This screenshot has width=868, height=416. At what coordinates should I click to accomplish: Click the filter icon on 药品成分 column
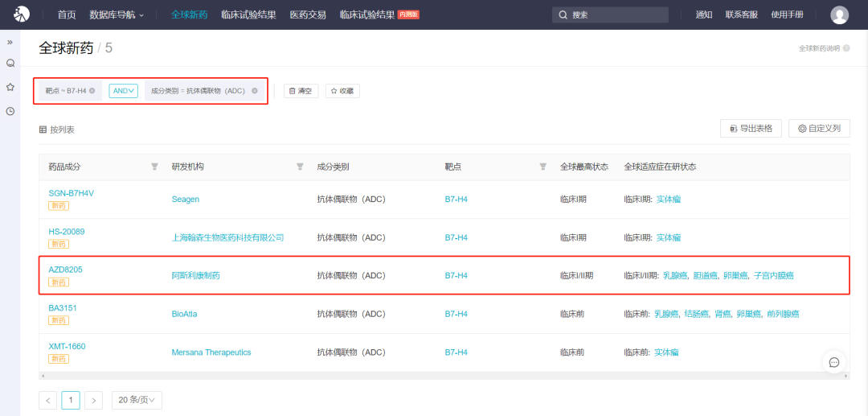[x=154, y=167]
